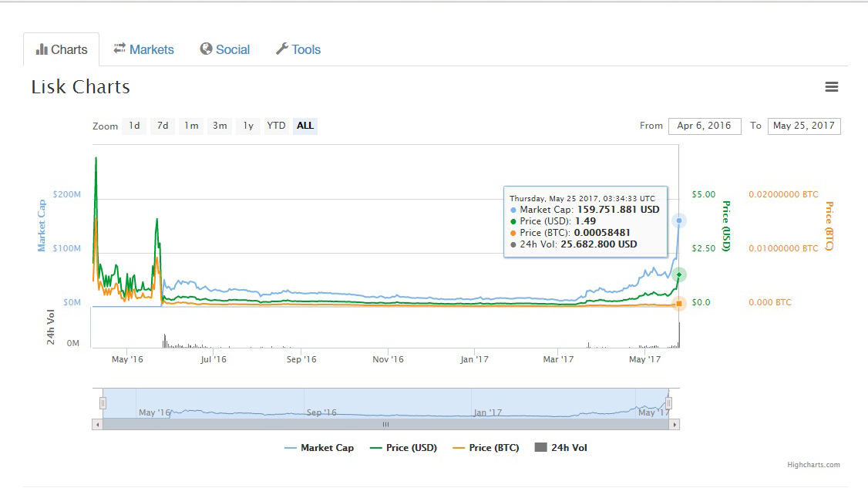
Task: Click the tooltip Price (USD) value 1.49
Action: pyautogui.click(x=586, y=221)
